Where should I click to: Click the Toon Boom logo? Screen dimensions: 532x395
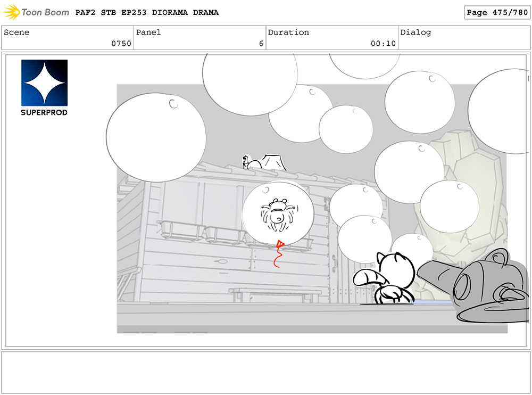click(36, 12)
